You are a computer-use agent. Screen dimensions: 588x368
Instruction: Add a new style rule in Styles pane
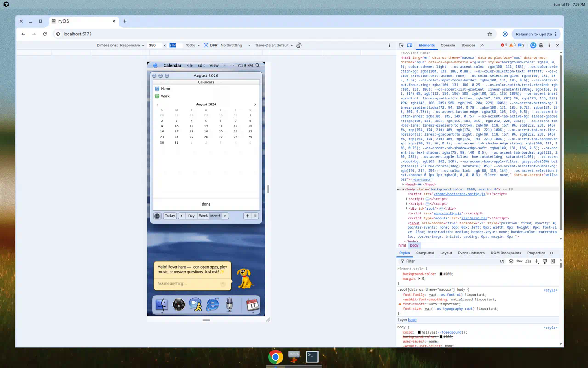click(536, 261)
